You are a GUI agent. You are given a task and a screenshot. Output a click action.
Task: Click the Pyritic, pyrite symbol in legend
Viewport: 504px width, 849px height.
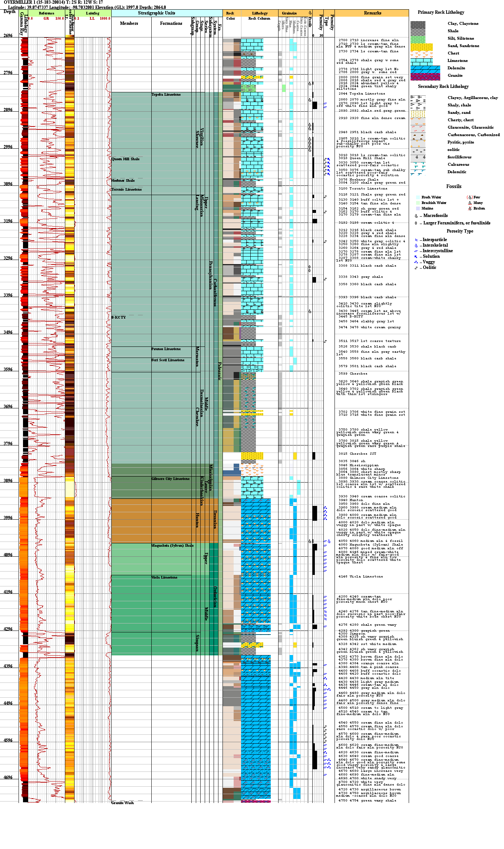click(x=418, y=143)
